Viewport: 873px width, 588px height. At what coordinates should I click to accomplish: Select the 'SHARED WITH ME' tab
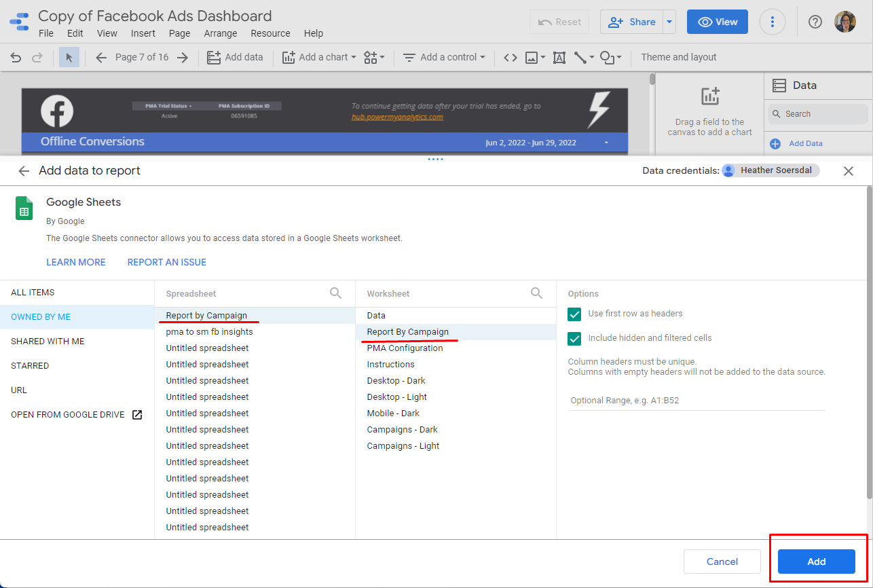[x=48, y=342]
